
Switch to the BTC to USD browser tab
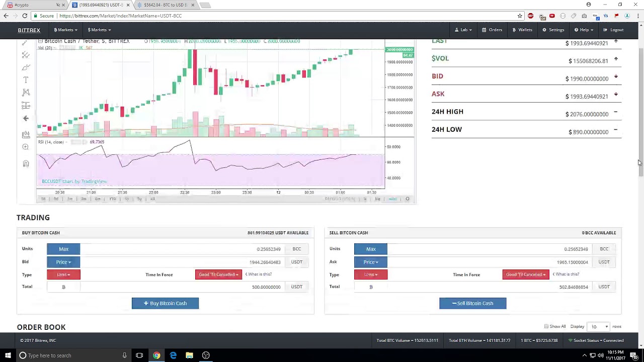(x=165, y=5)
